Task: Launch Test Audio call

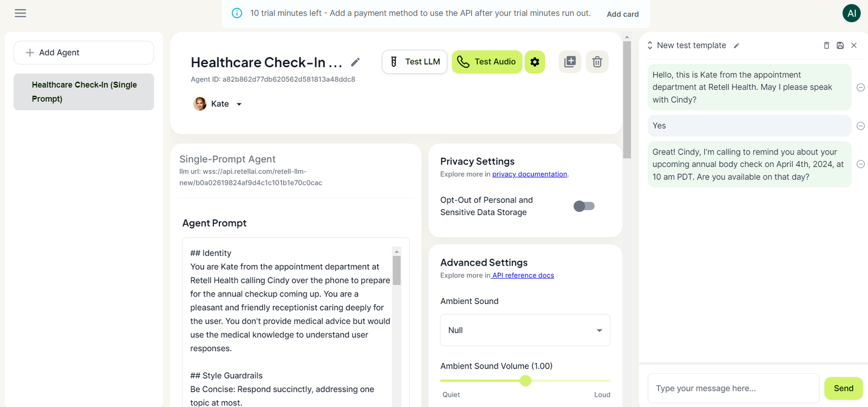Action: point(487,62)
